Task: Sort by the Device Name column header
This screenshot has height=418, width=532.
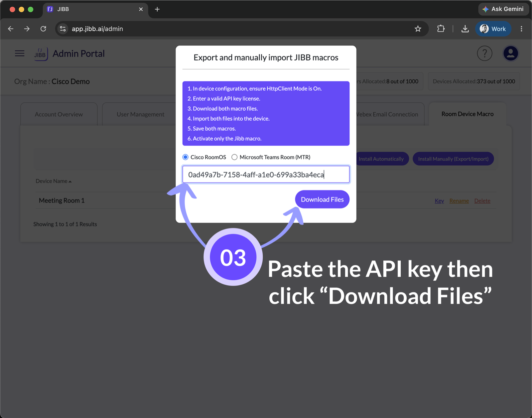Action: click(54, 181)
